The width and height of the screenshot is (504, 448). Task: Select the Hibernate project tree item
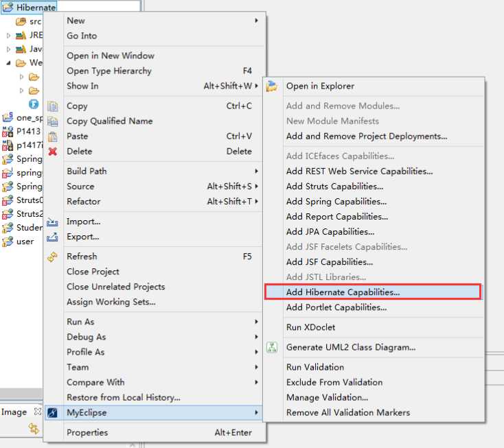click(x=29, y=7)
